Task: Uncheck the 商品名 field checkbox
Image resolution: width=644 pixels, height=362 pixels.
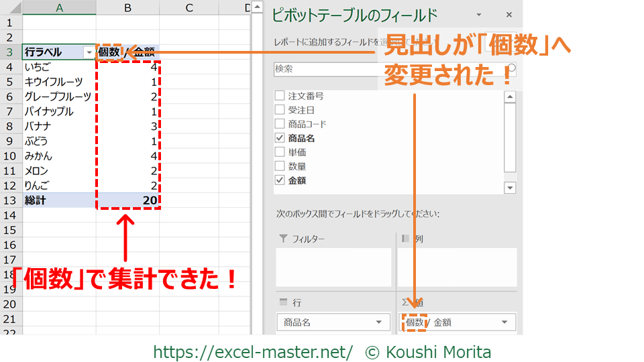Action: (x=280, y=138)
